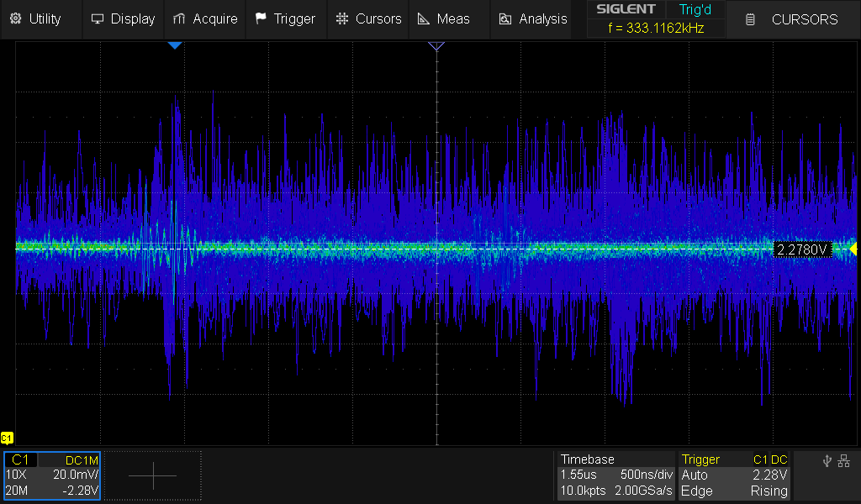Add a channel with the plus box
861x504 pixels.
coord(153,475)
